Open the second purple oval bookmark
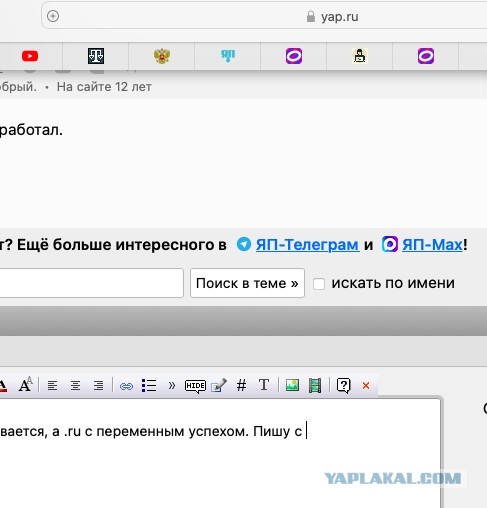 tap(426, 56)
